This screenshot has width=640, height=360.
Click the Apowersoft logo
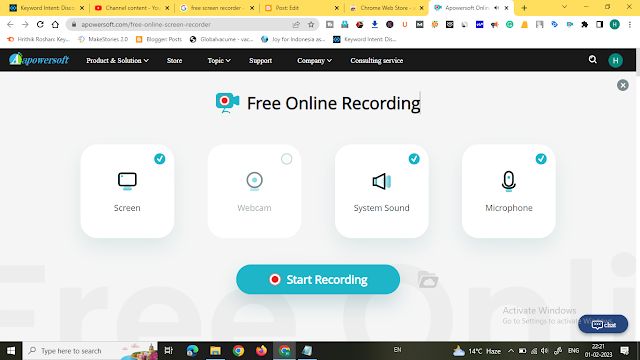(39, 60)
